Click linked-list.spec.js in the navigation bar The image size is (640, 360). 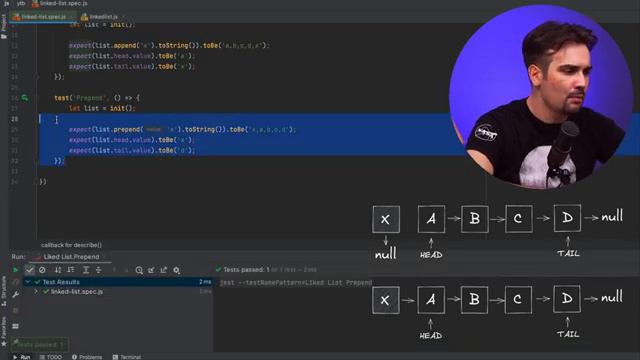[x=60, y=3]
